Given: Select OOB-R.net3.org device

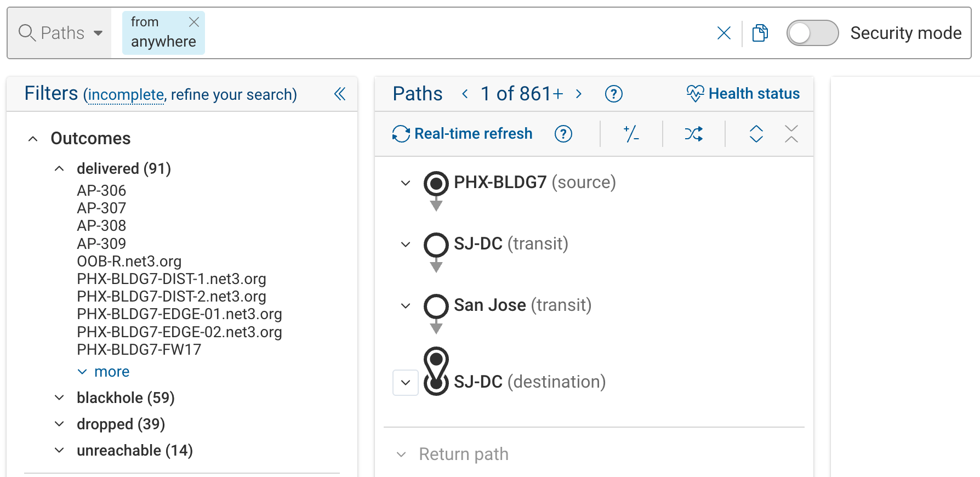Looking at the screenshot, I should coord(129,261).
